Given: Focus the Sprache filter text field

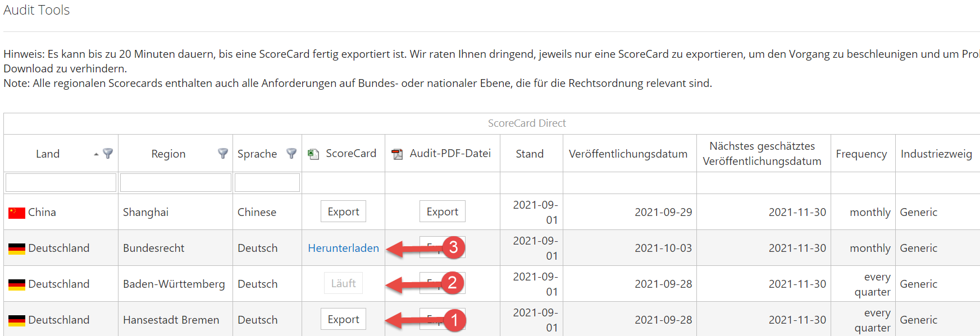Looking at the screenshot, I should click(x=267, y=182).
